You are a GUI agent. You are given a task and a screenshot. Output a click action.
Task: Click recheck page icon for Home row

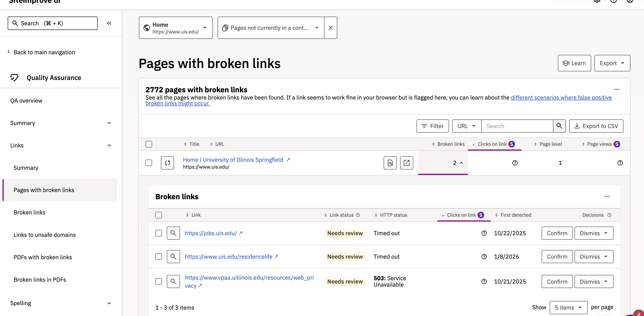point(167,163)
